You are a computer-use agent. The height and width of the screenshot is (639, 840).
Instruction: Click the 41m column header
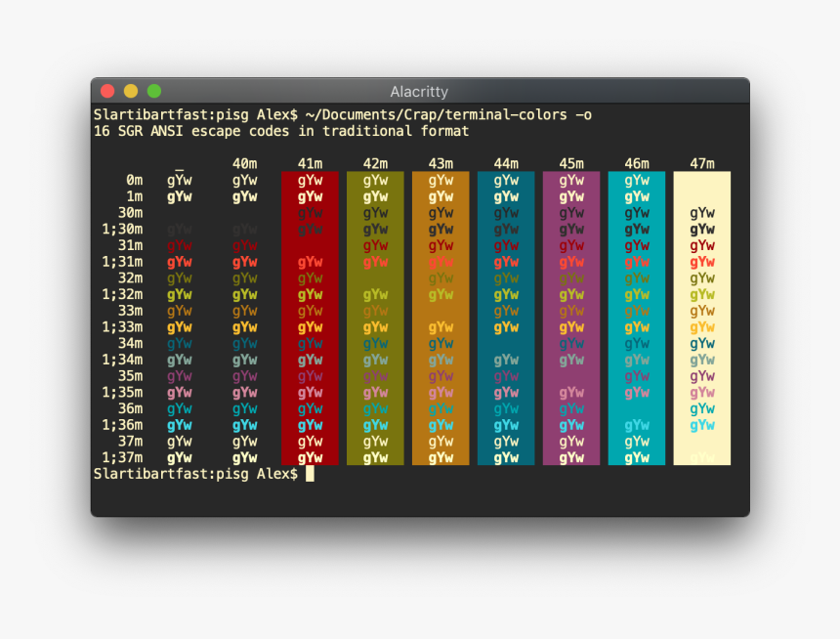click(x=311, y=163)
